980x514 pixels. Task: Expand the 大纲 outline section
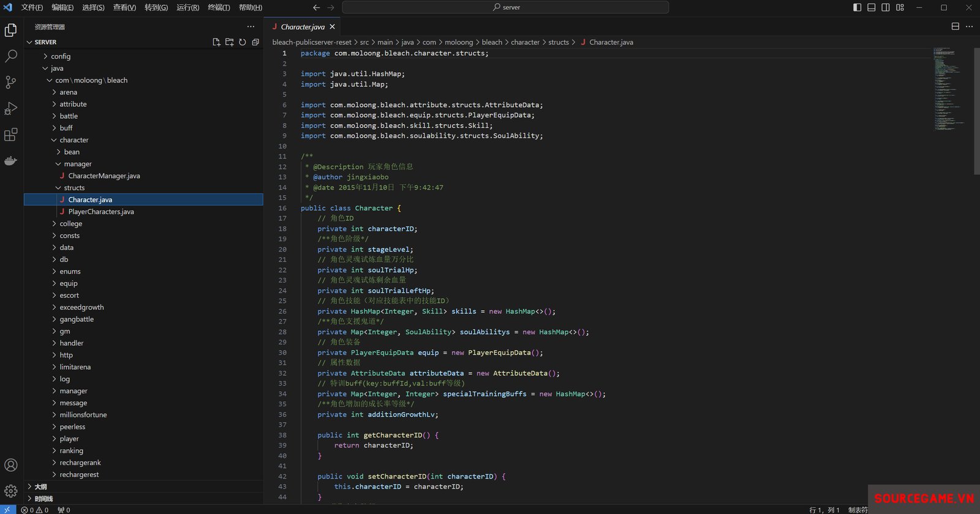click(40, 487)
